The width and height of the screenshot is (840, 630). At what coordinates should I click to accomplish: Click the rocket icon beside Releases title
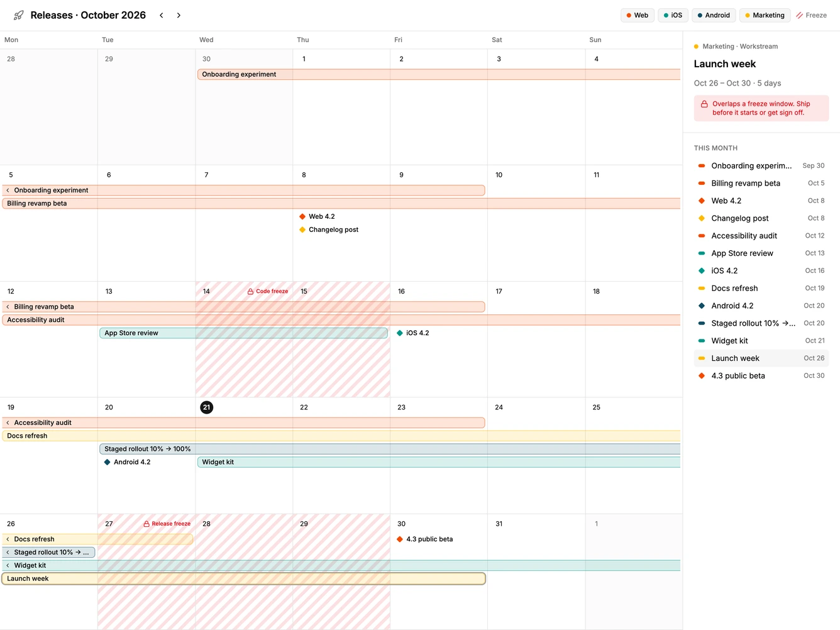click(x=19, y=15)
